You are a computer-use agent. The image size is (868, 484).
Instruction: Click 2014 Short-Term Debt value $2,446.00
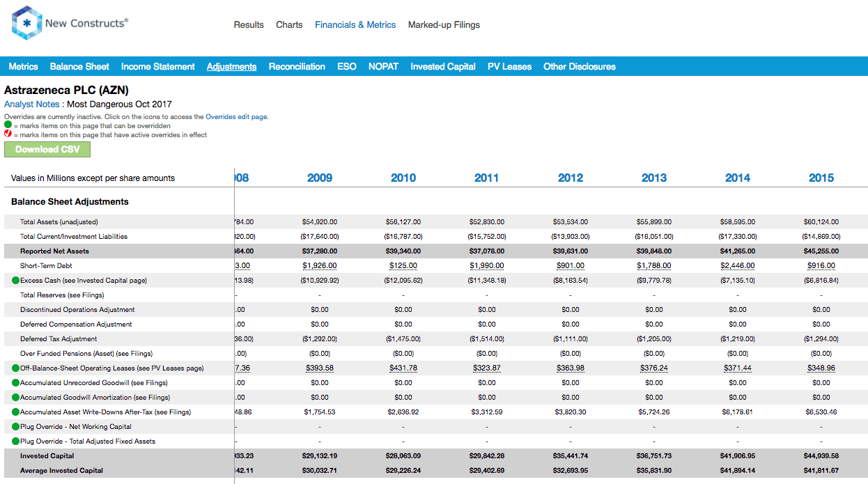pos(738,266)
